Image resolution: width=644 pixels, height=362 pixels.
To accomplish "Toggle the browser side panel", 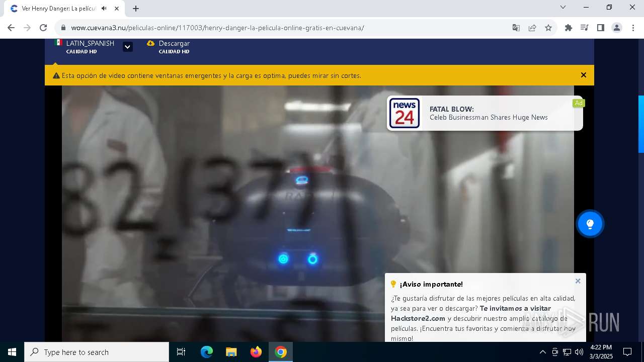I will pyautogui.click(x=601, y=28).
